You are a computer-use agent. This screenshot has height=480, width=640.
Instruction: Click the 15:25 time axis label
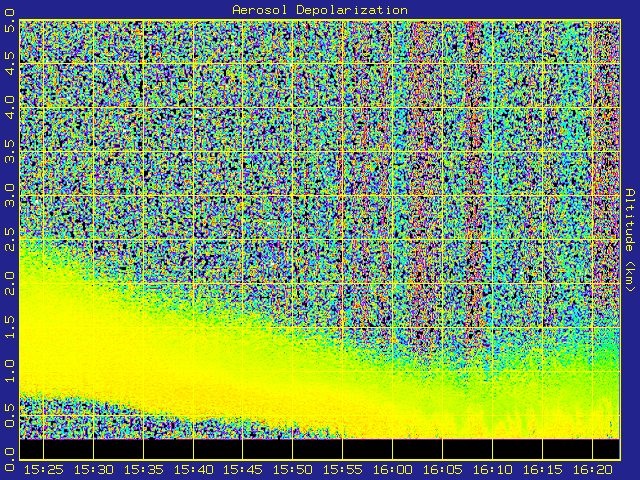[43, 470]
